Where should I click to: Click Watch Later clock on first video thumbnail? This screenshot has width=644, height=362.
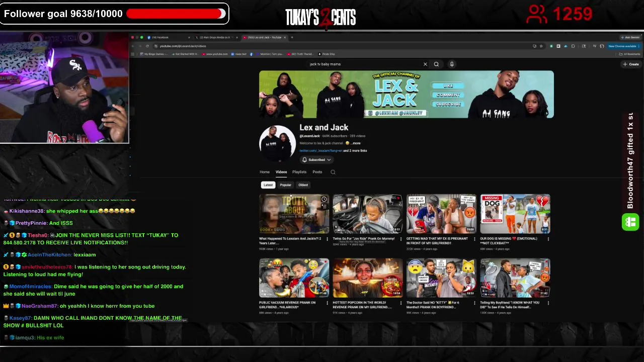pyautogui.click(x=324, y=200)
